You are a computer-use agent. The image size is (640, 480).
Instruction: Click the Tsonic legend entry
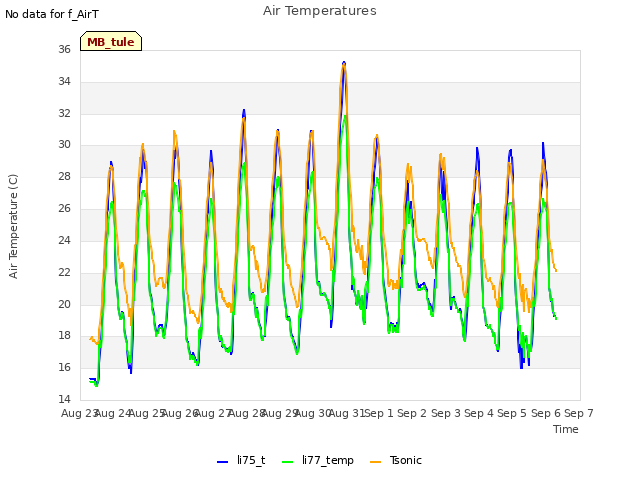[x=396, y=460]
